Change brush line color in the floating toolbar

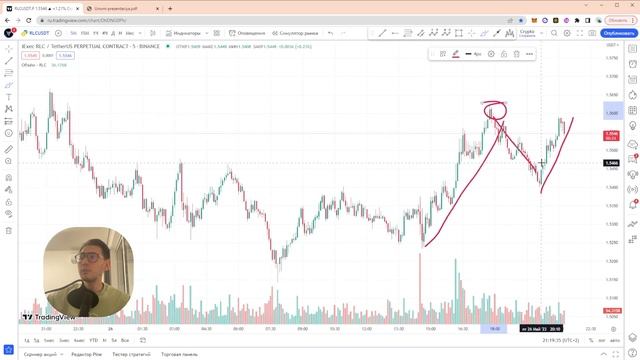[456, 54]
